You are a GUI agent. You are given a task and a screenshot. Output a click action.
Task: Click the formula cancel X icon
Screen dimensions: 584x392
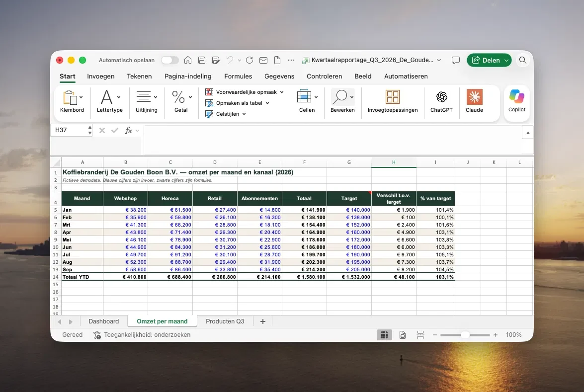[102, 130]
